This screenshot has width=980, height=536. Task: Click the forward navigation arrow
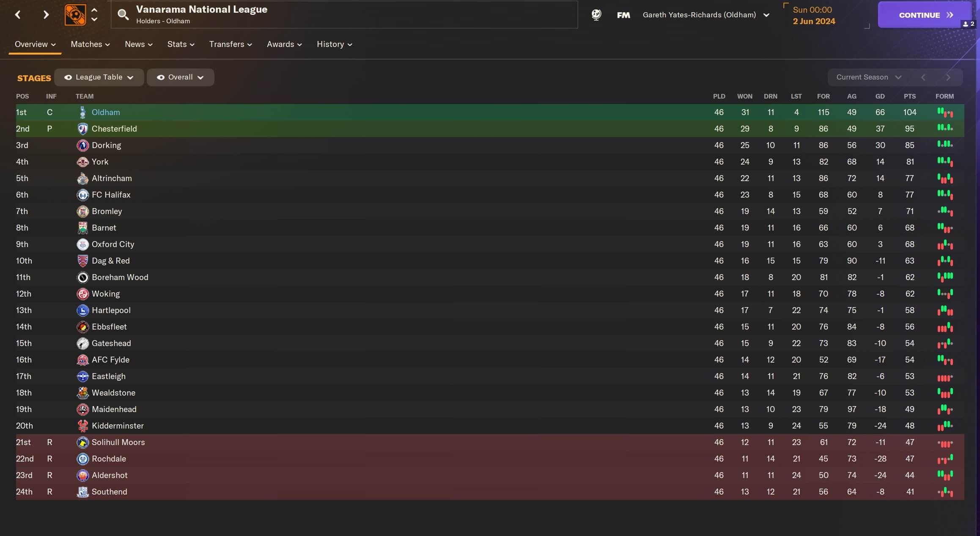[x=46, y=15]
